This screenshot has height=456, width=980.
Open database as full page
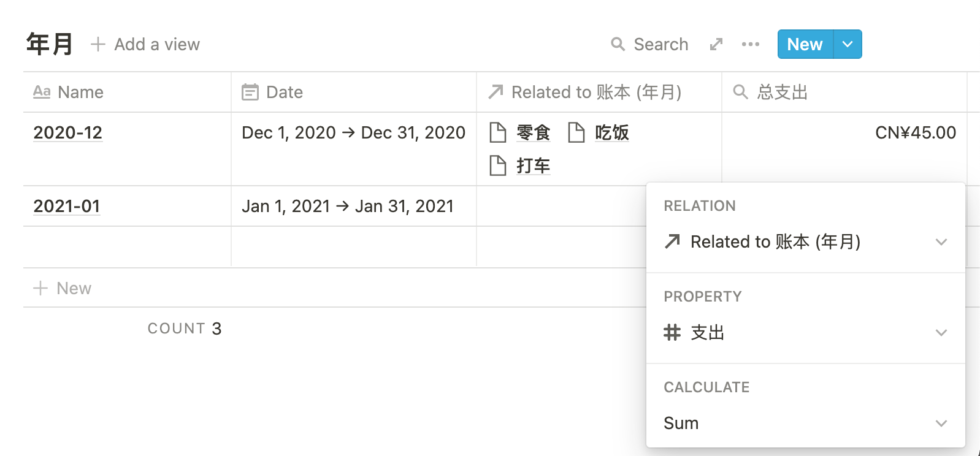tap(716, 44)
